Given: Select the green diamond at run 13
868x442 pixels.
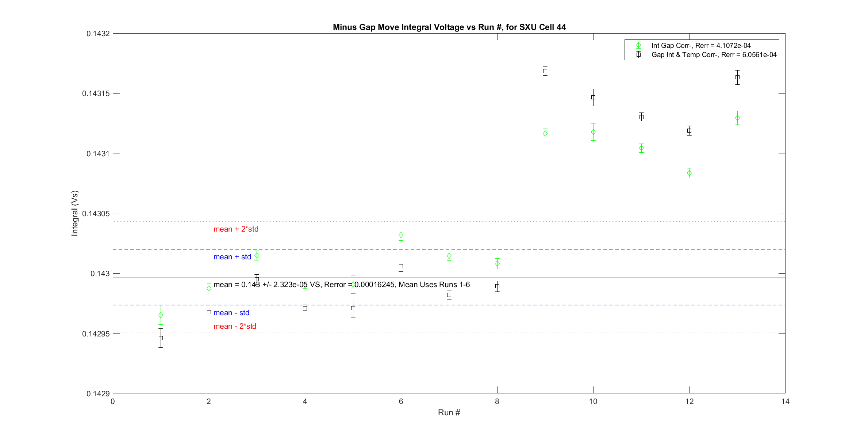Looking at the screenshot, I should (x=737, y=118).
